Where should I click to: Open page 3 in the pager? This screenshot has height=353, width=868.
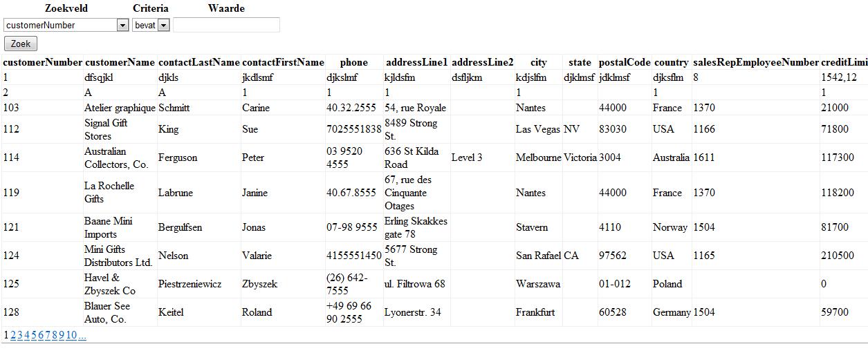(x=20, y=335)
